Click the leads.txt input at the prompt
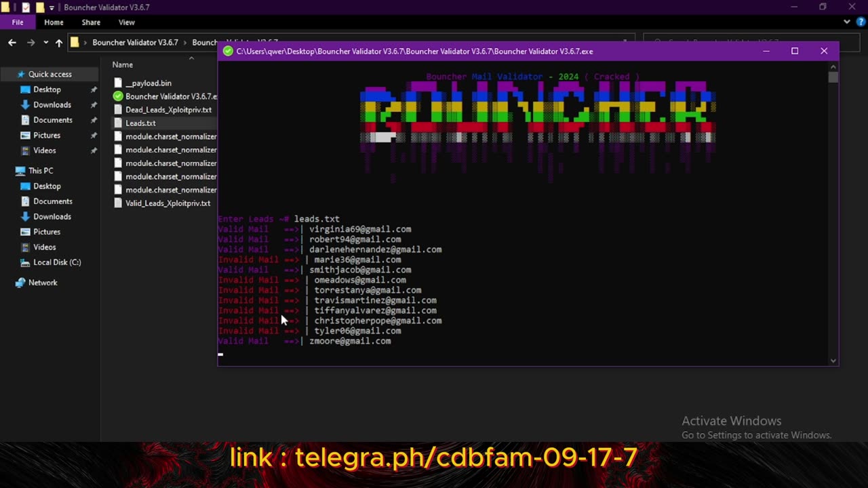This screenshot has width=868, height=488. tap(317, 219)
